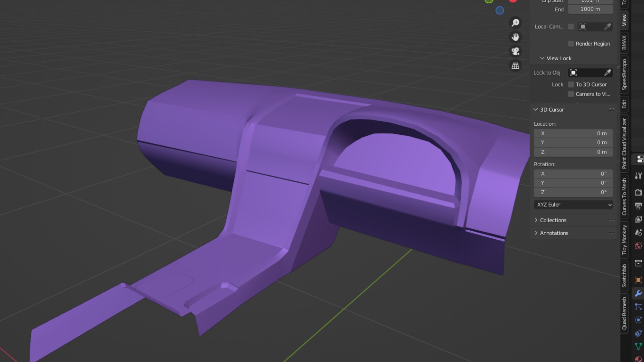This screenshot has width=644, height=362.
Task: Open the Output properties printer tab
Action: tap(638, 206)
